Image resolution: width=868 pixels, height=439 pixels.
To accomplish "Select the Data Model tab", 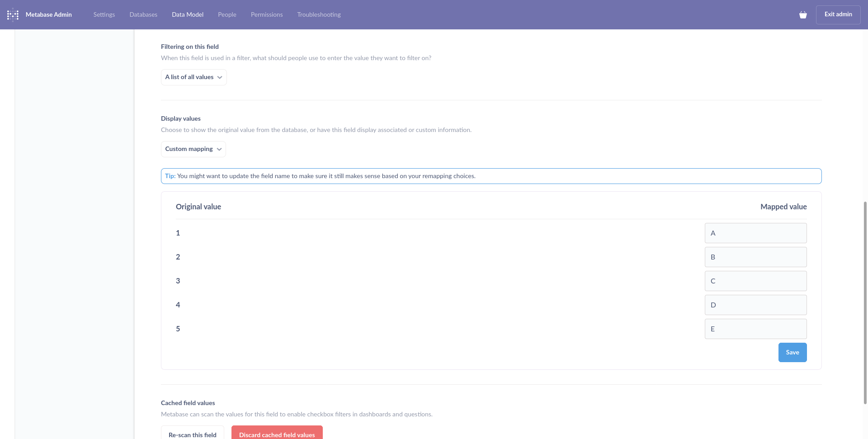I will 187,14.
